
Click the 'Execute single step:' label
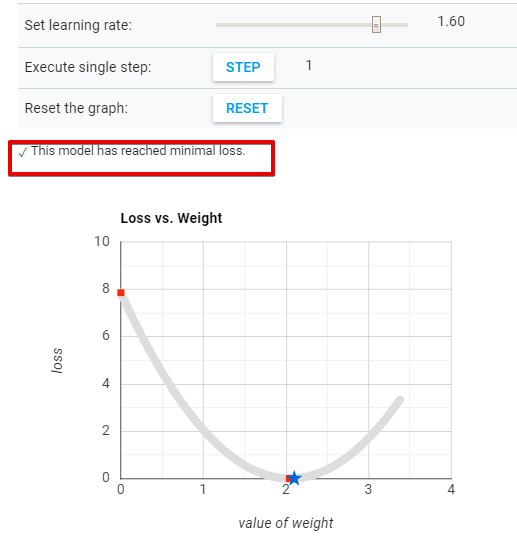pyautogui.click(x=88, y=67)
